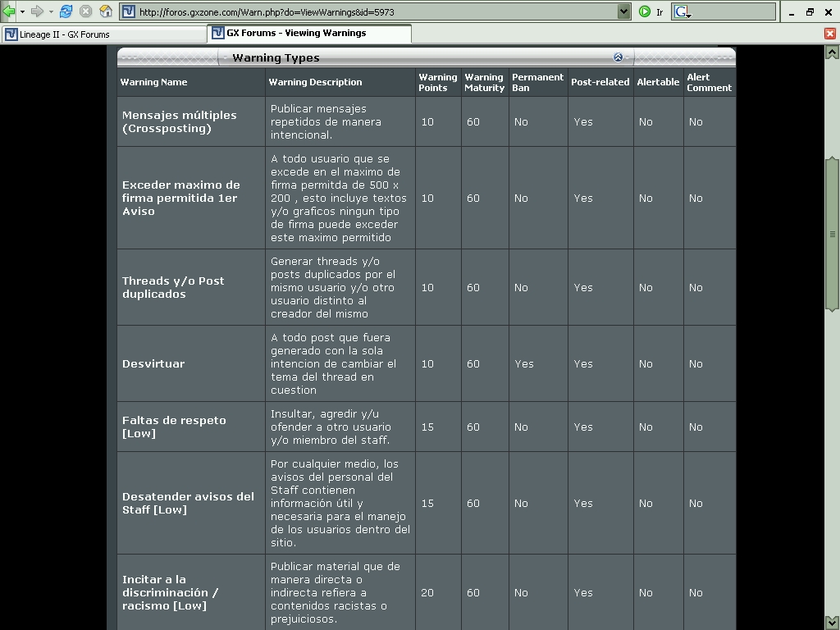Open the Back history dropdown arrow
The image size is (840, 630).
[22, 11]
